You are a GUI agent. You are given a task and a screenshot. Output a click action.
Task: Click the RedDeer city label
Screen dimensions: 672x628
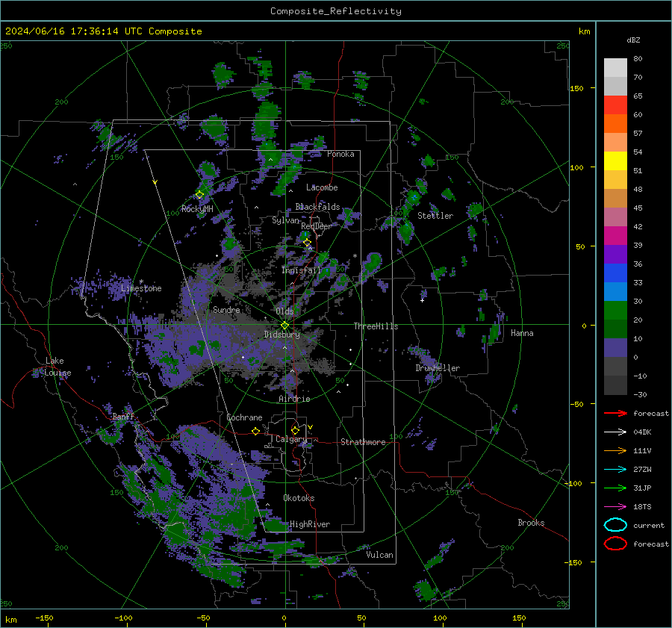pyautogui.click(x=317, y=226)
